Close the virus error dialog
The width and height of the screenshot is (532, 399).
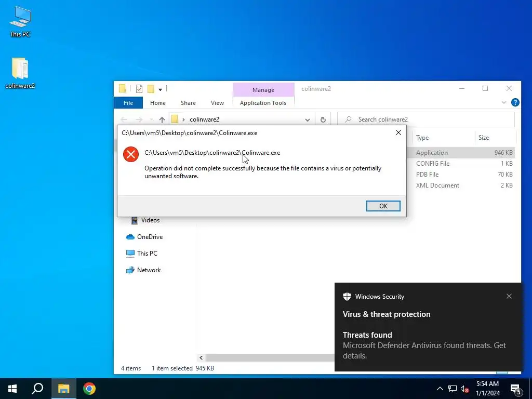tap(398, 132)
